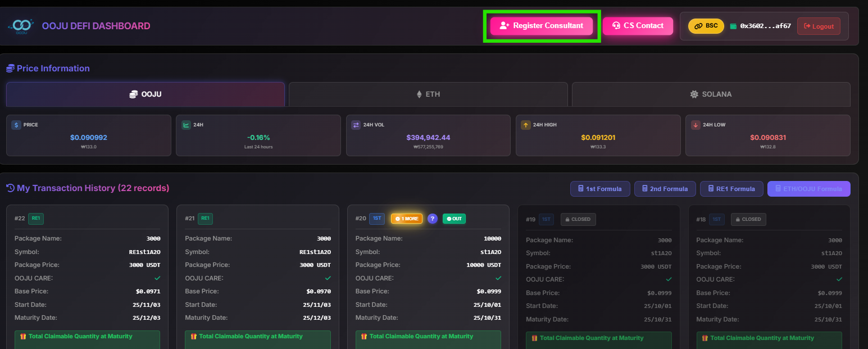Click the Register Consultant button
Screen dimensions: 868x349
coord(542,26)
